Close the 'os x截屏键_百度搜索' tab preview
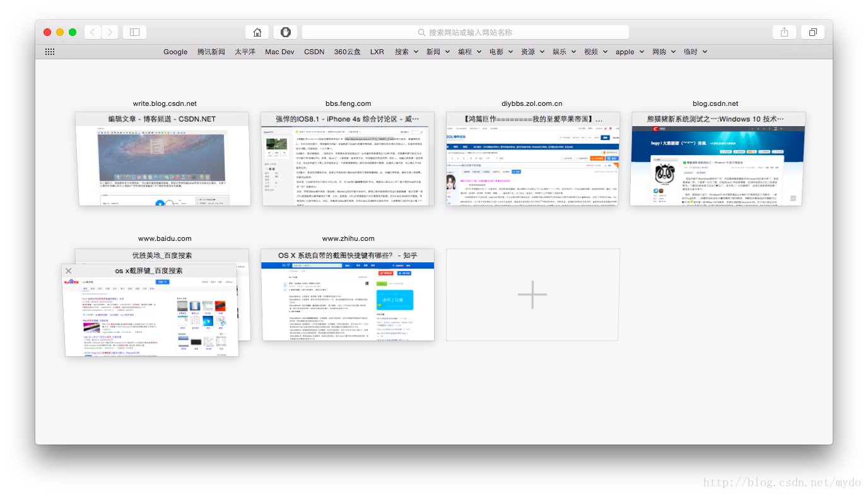 [69, 271]
